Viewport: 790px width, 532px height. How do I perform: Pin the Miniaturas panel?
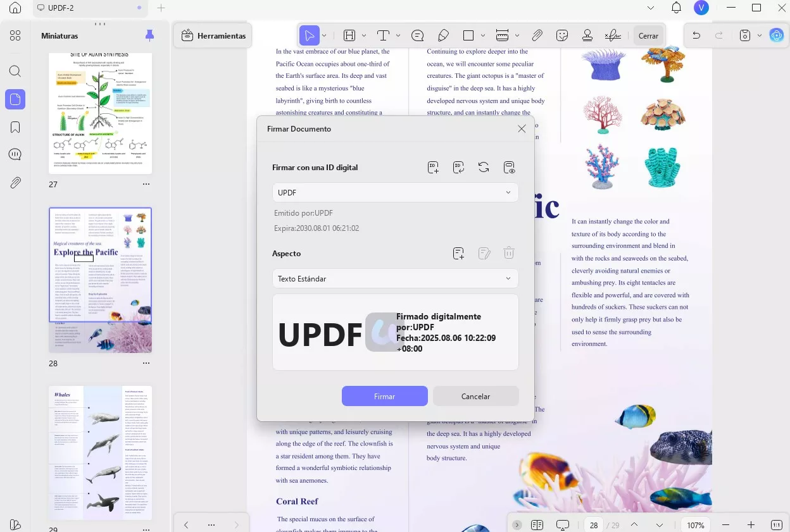click(149, 35)
